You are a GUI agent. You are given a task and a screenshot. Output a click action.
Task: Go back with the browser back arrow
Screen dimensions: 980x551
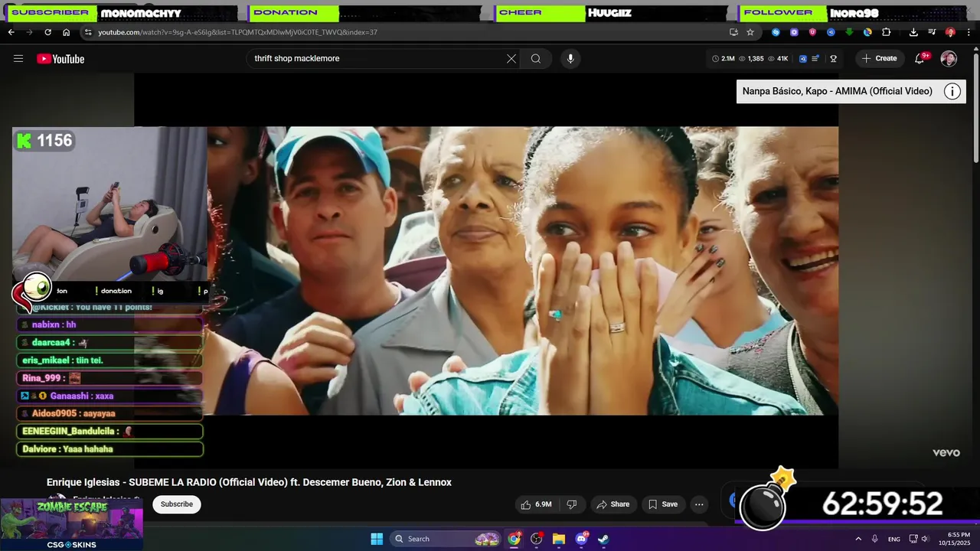11,32
